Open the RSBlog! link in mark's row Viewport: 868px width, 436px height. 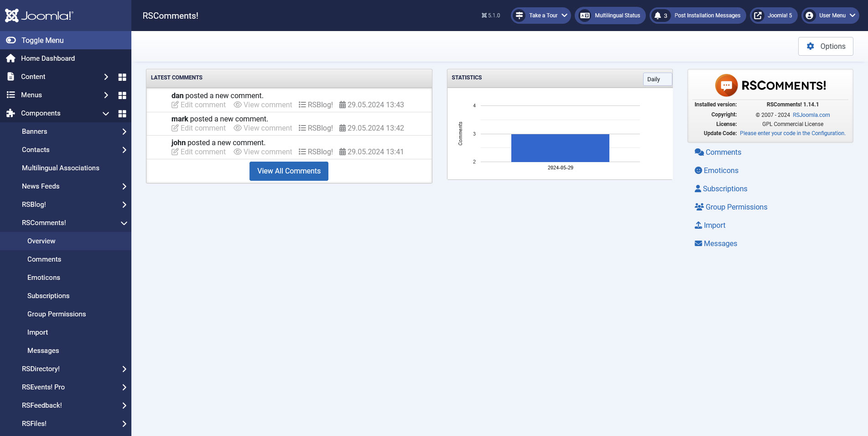pyautogui.click(x=316, y=128)
